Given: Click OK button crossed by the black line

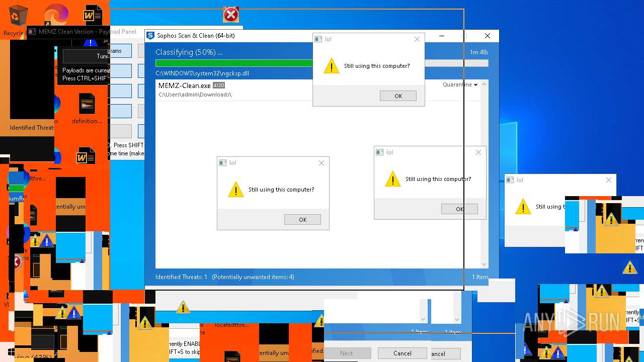Looking at the screenshot, I should [459, 209].
